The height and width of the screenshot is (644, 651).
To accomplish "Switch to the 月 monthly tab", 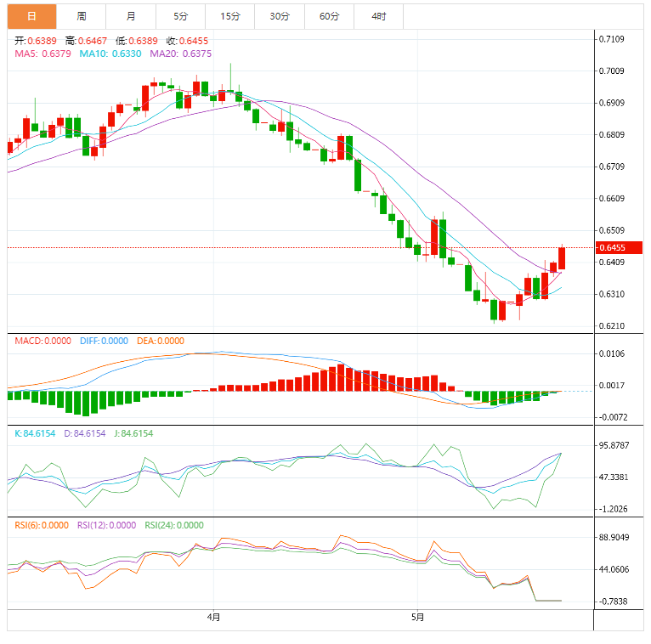I will click(x=131, y=16).
